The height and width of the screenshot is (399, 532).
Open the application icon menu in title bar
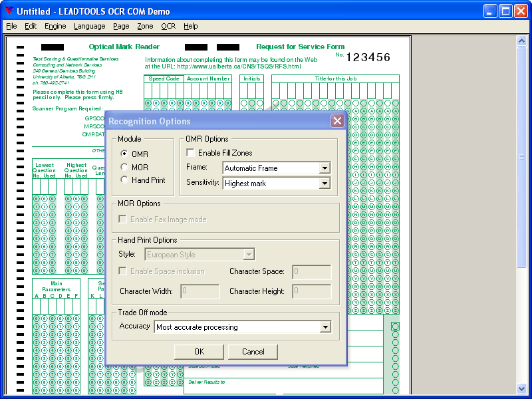[x=7, y=11]
